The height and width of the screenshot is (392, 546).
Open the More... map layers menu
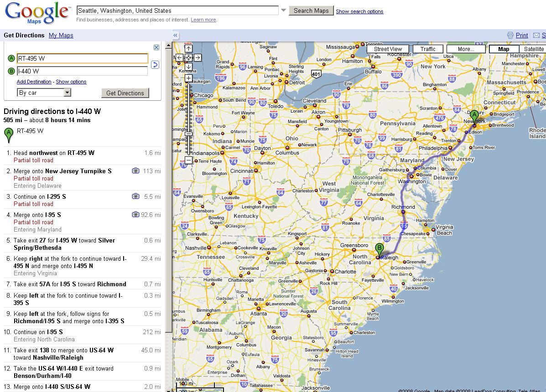[x=466, y=49]
